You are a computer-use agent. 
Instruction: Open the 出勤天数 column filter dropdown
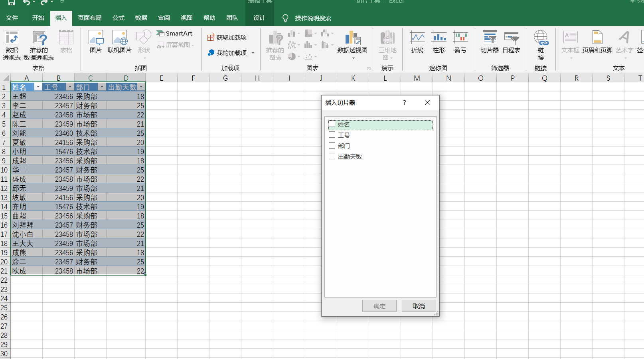click(141, 87)
